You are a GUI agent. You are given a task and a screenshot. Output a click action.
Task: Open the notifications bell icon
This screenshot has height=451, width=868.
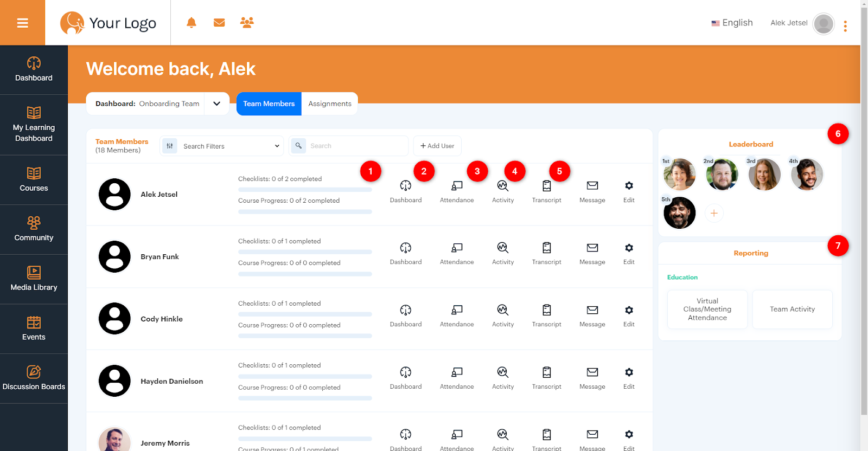tap(191, 23)
